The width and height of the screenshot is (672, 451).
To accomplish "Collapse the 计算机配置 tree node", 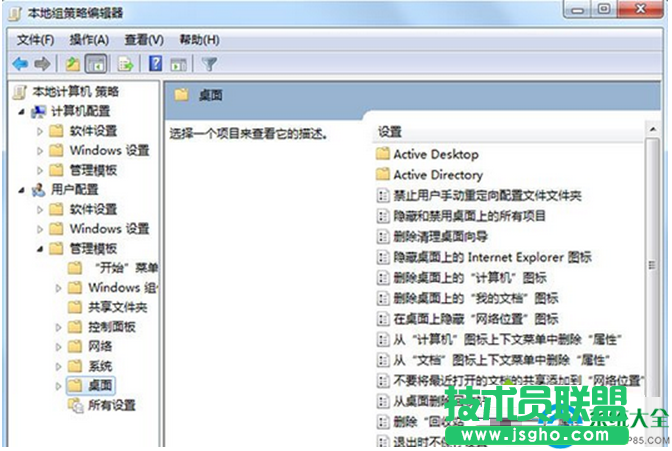I will click(x=23, y=111).
